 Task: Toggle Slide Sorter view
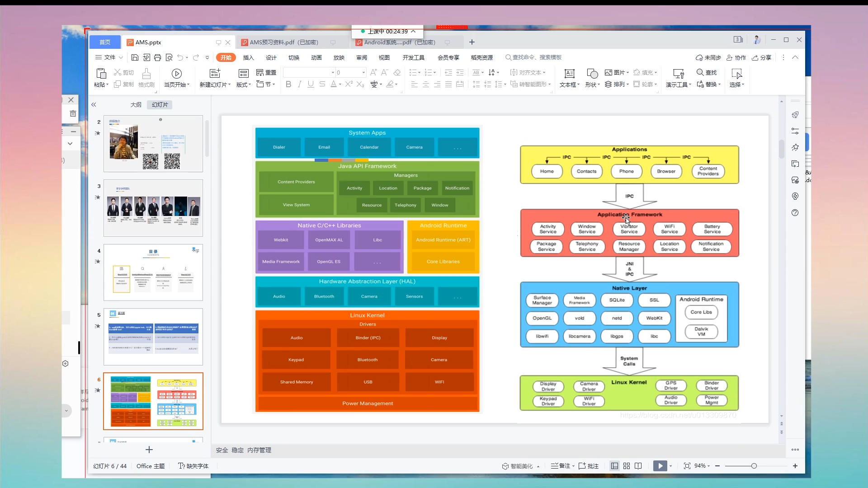tap(627, 466)
